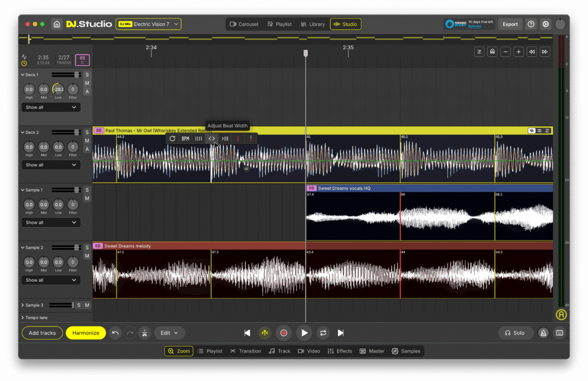588x381 pixels.
Task: Click the Activate trial link
Action: 475,26
